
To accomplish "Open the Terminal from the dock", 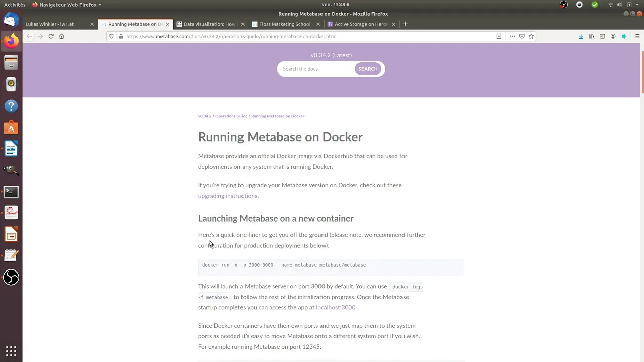I will [11, 192].
